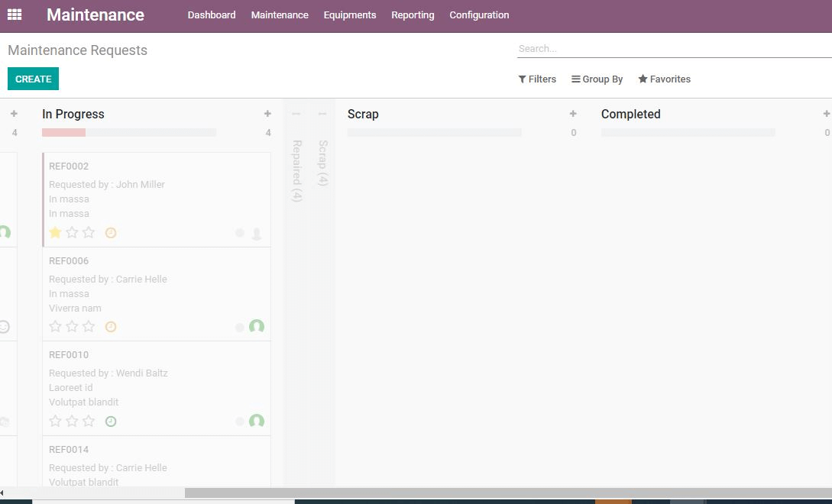Open the Configuration menu

pos(479,15)
